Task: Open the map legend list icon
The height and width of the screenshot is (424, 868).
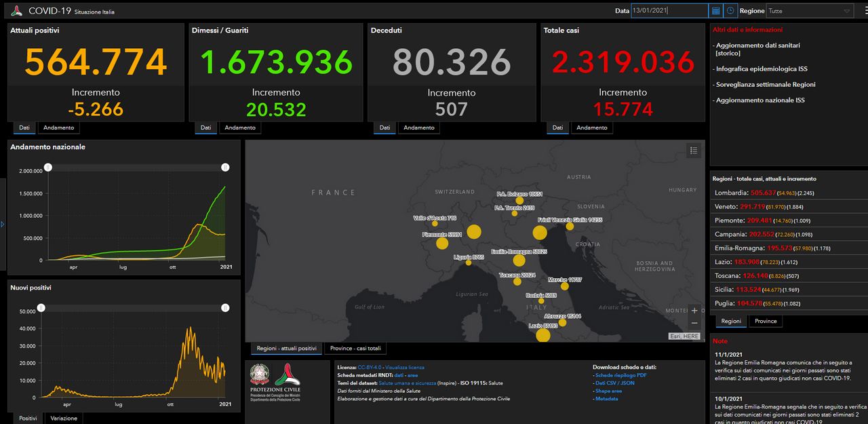Action: (694, 151)
